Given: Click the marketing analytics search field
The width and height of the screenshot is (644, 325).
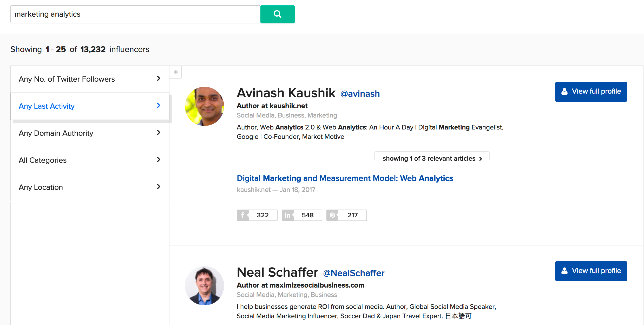Looking at the screenshot, I should [135, 14].
